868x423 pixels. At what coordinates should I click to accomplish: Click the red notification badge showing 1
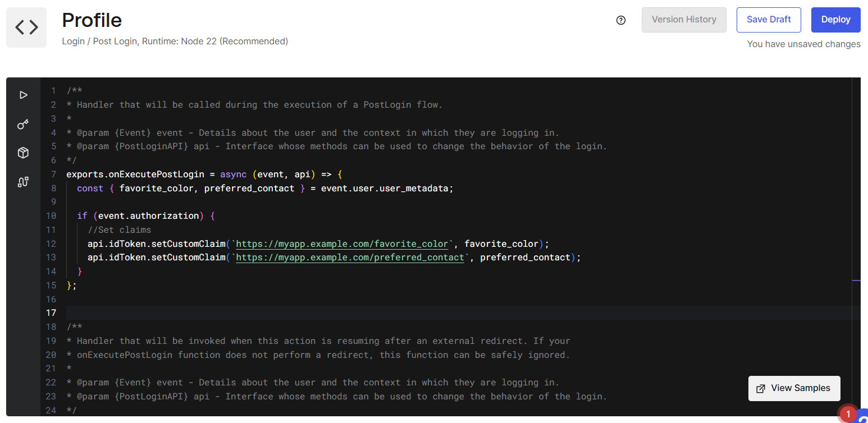(848, 414)
